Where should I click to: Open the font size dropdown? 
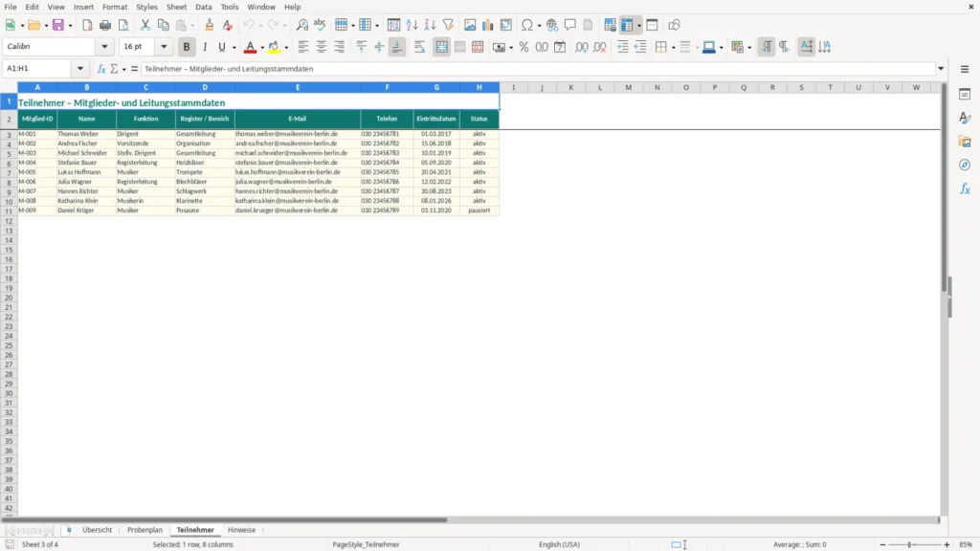[x=164, y=46]
